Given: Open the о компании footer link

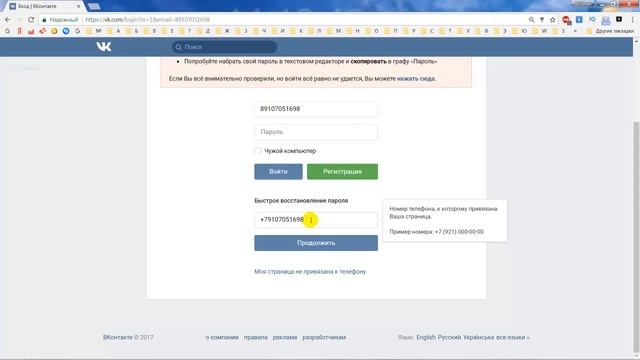Looking at the screenshot, I should (222, 337).
